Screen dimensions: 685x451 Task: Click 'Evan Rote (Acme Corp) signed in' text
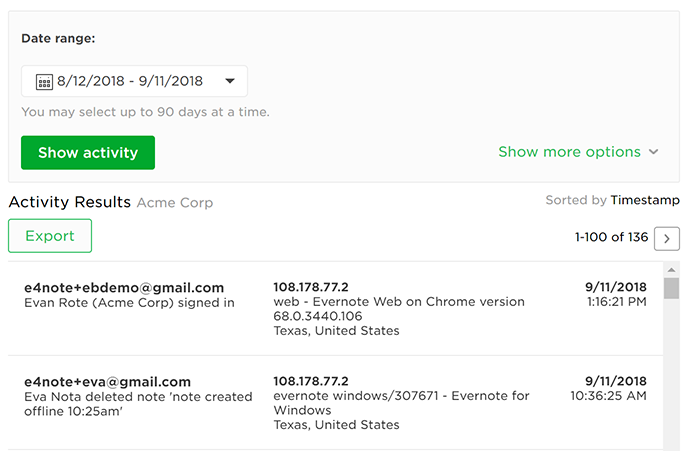coord(130,303)
